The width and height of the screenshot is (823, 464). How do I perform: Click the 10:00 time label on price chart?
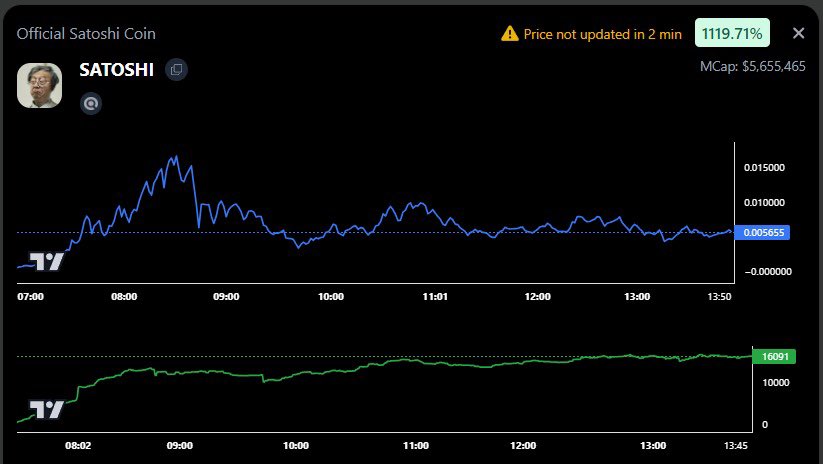(x=331, y=297)
